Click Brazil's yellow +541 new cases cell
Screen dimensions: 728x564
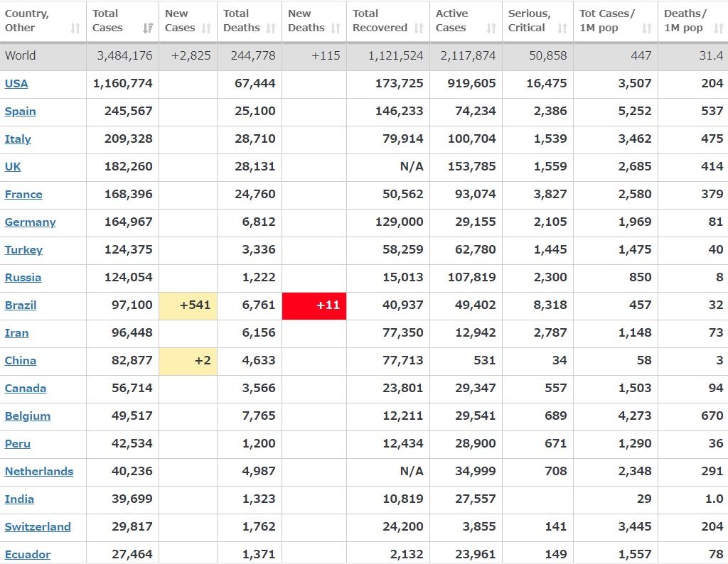[188, 305]
